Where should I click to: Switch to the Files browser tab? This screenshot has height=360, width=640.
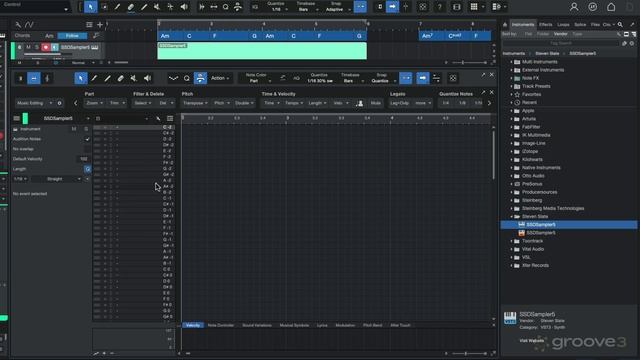(595, 24)
